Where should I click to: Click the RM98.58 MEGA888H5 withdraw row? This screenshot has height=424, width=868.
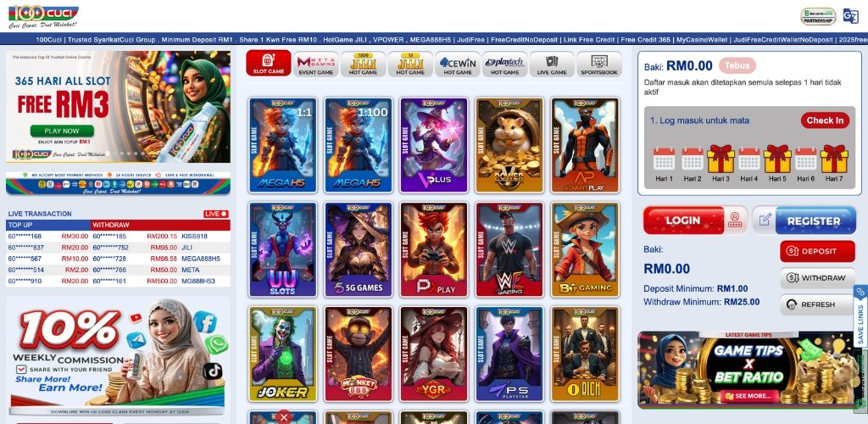(160, 259)
